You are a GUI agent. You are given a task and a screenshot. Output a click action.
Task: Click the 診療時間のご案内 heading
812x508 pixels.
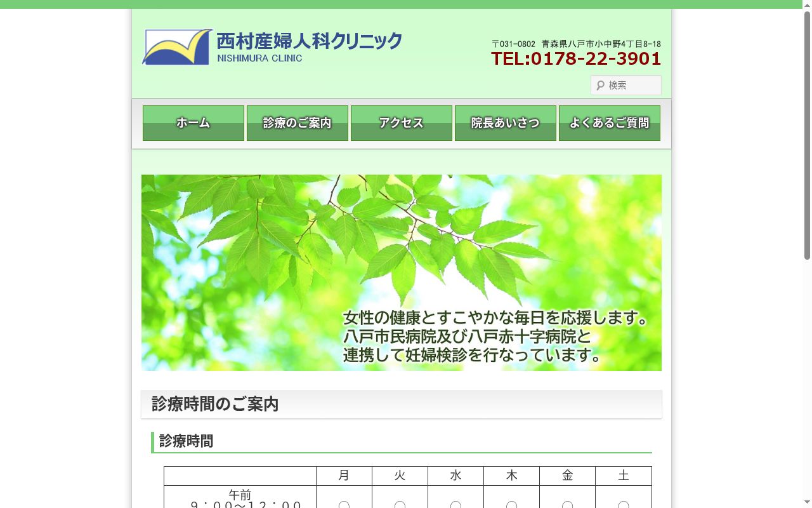215,404
